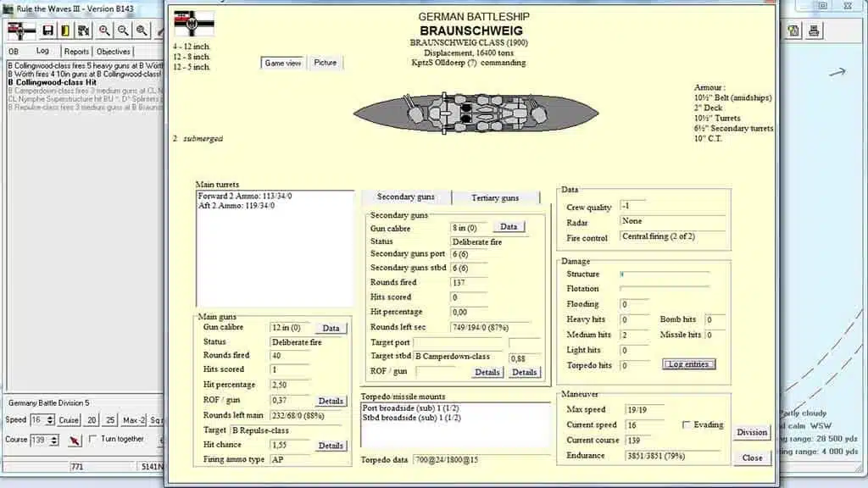Click the Radar value field
This screenshot has height=488, width=868.
pyautogui.click(x=672, y=221)
